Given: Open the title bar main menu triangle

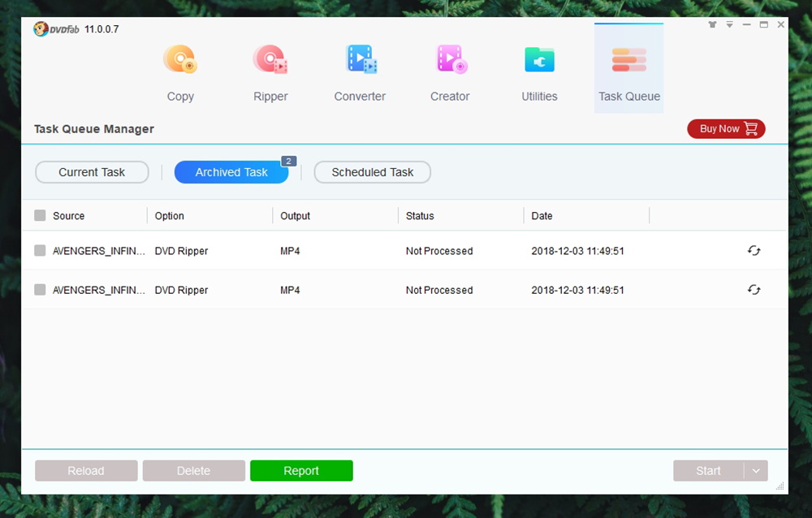Looking at the screenshot, I should coord(730,24).
